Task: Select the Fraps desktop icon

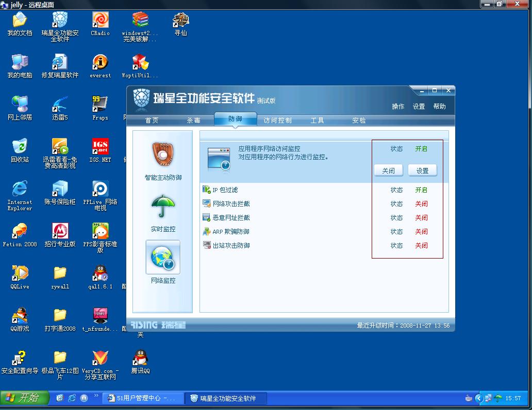Action: click(x=100, y=104)
